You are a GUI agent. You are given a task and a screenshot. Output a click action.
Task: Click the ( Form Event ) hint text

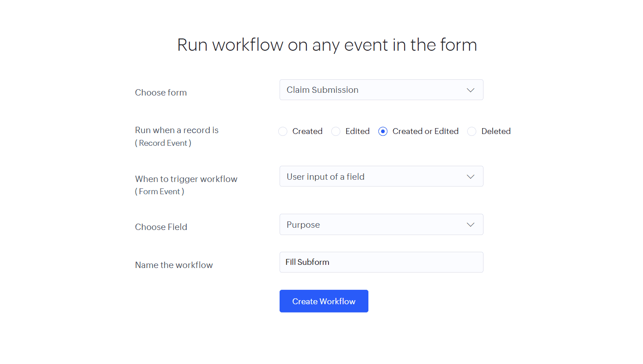pyautogui.click(x=160, y=192)
